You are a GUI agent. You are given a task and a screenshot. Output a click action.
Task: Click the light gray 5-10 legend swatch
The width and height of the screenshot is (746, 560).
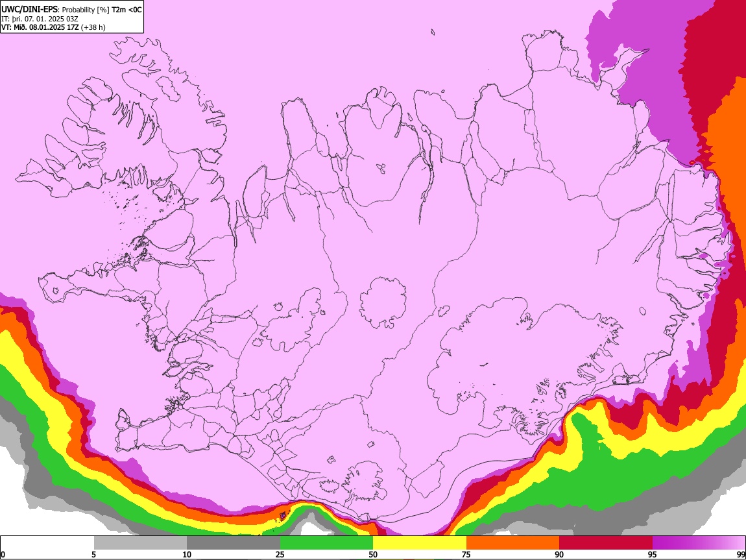click(140, 543)
